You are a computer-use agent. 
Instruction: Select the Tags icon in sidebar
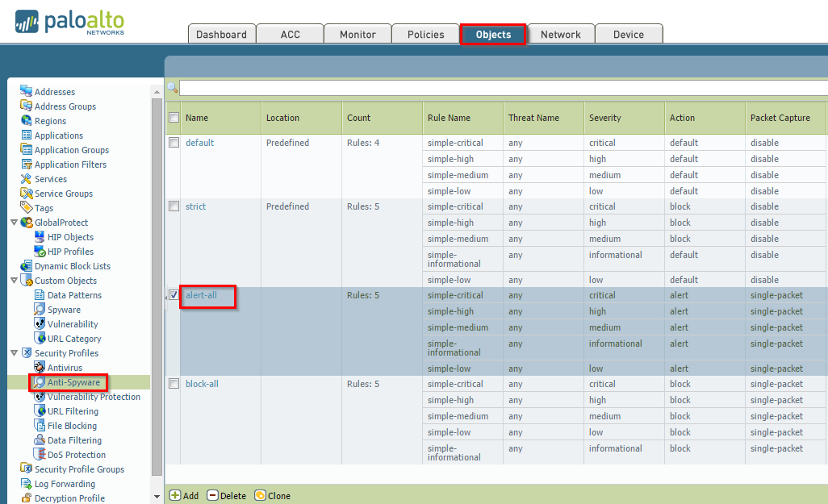tap(26, 208)
